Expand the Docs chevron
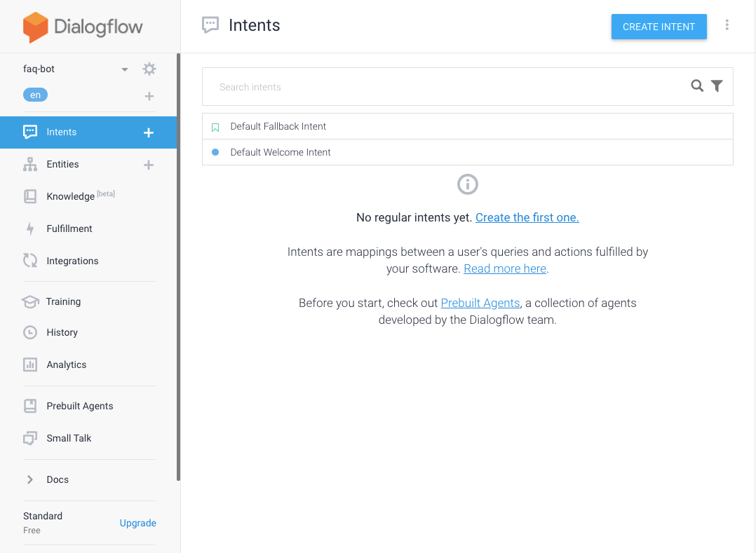The height and width of the screenshot is (553, 756). (x=30, y=479)
